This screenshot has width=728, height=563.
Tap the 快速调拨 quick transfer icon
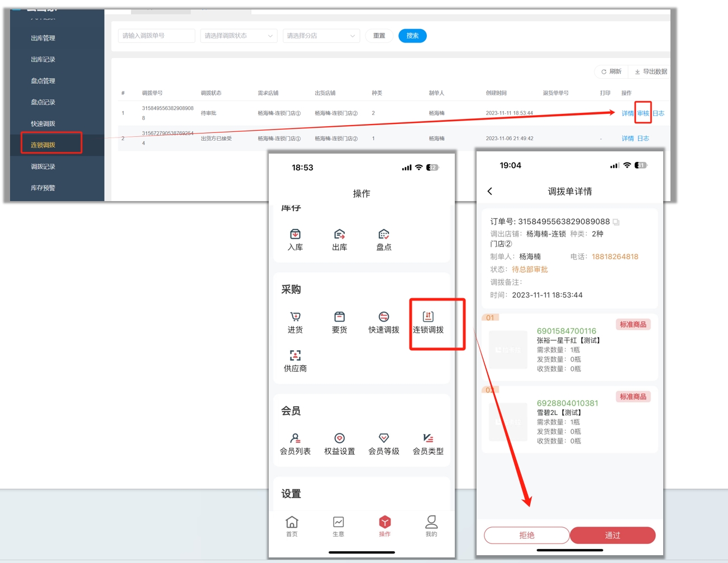383,317
